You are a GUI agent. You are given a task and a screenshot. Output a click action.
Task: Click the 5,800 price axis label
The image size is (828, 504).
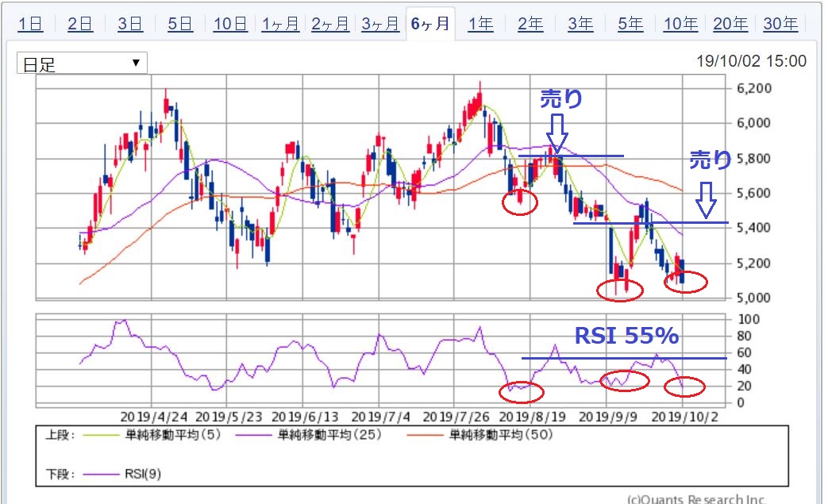tap(754, 158)
